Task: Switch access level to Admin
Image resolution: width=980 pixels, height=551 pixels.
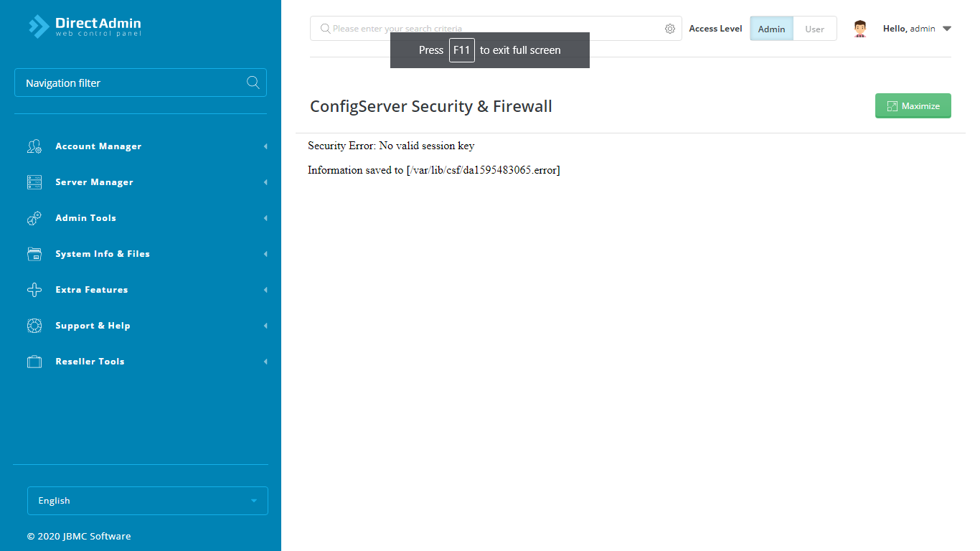Action: click(771, 29)
